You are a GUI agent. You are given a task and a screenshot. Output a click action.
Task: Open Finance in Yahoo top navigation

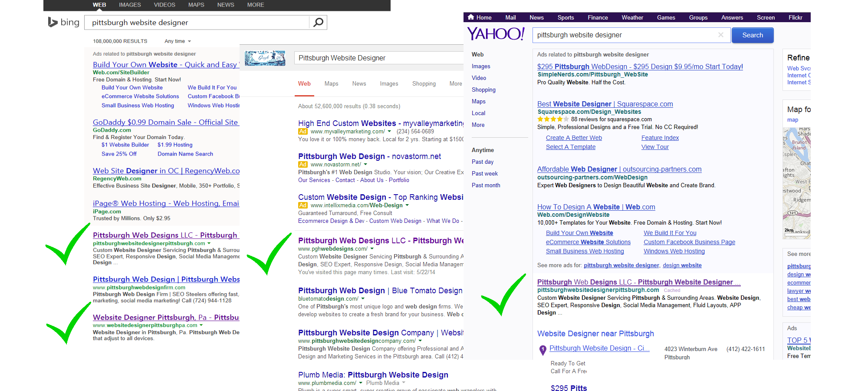598,17
